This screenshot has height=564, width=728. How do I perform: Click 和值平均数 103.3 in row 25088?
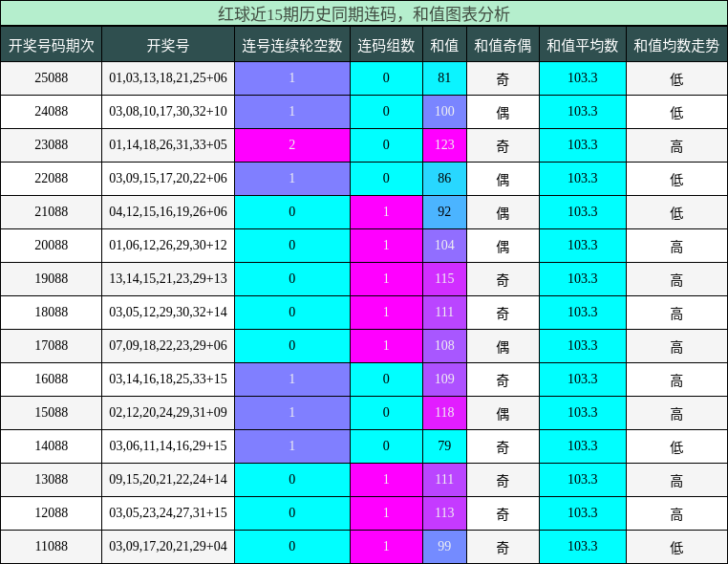click(x=583, y=78)
